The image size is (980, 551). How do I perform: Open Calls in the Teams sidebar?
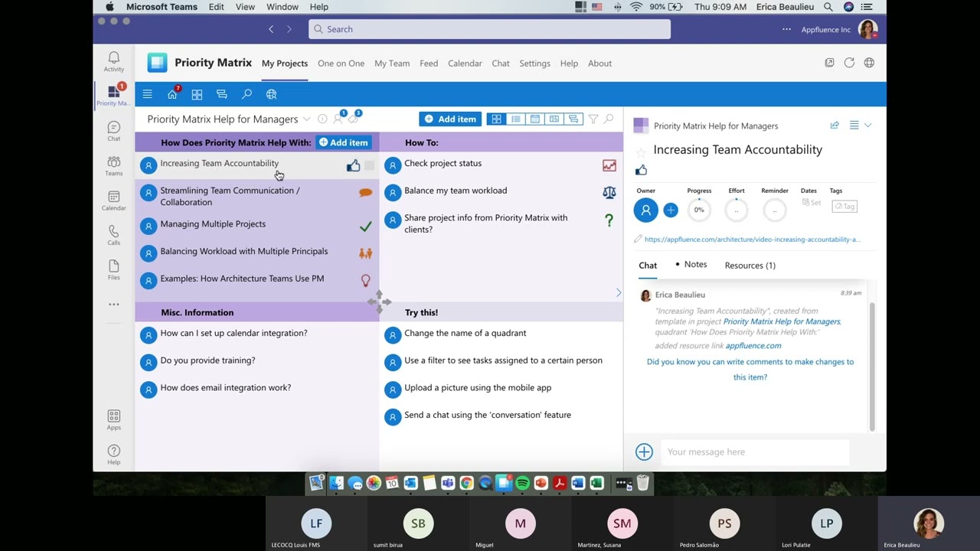(113, 235)
